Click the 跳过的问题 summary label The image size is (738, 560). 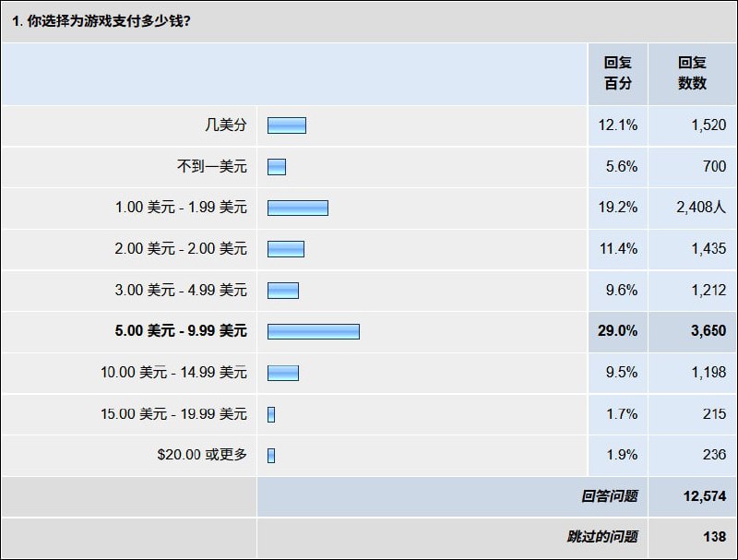[x=601, y=537]
